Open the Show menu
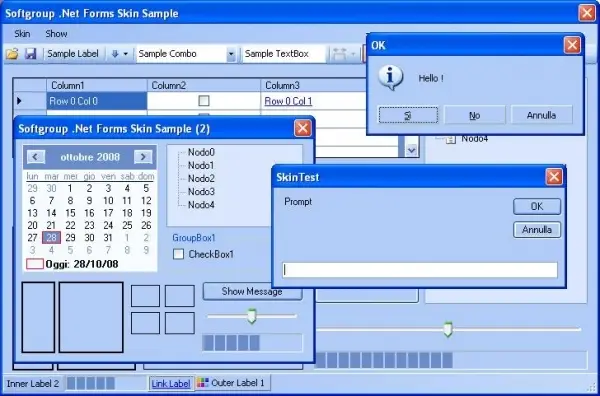Screen dimensions: 600x396 coord(56,34)
